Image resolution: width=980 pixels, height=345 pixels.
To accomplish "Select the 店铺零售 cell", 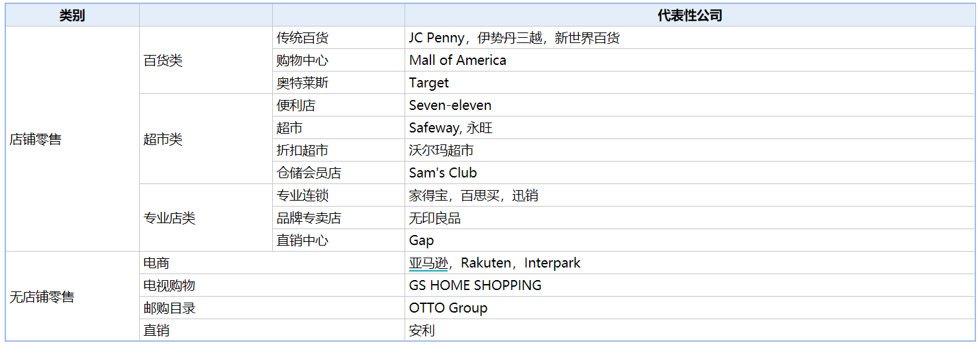I will pyautogui.click(x=72, y=139).
